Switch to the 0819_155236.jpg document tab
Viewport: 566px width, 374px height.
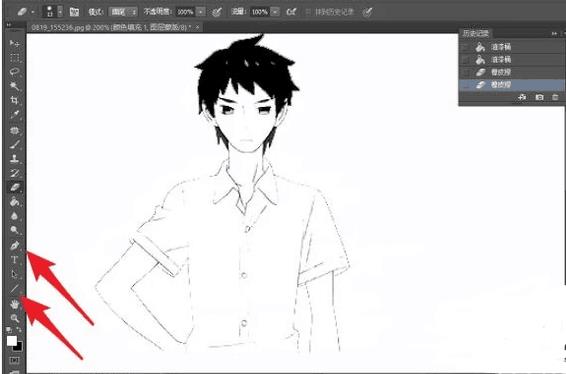112,27
